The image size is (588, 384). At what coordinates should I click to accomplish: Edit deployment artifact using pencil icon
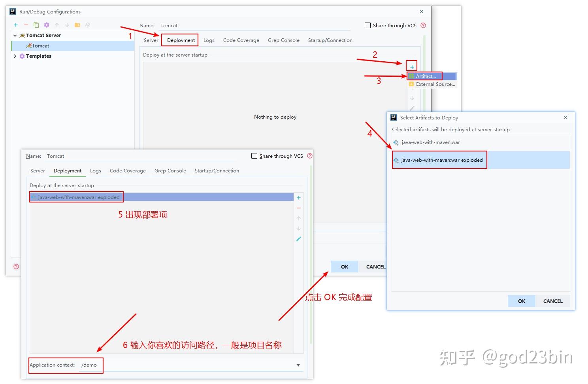pos(299,239)
